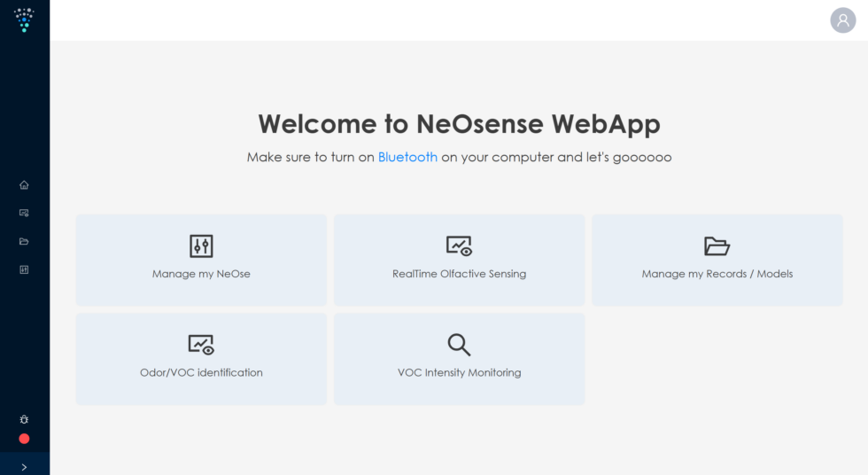Select the 'Manage my NeOse' label
The width and height of the screenshot is (868, 475).
click(x=201, y=274)
